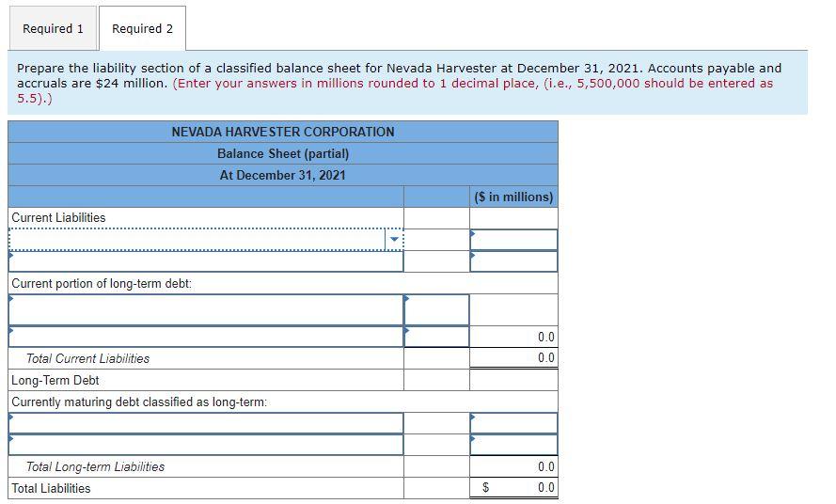Select the ($ in millions) column header
The width and height of the screenshot is (836, 504).
pyautogui.click(x=513, y=197)
